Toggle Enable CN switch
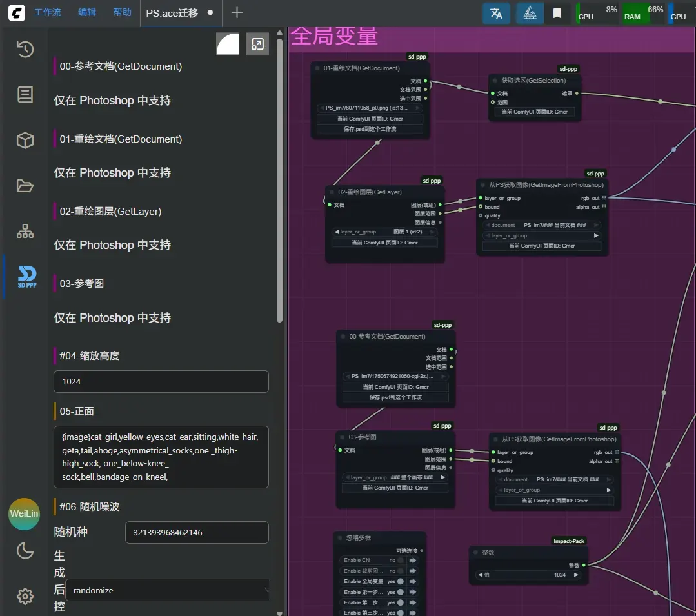The height and width of the screenshot is (616, 696). 401,560
